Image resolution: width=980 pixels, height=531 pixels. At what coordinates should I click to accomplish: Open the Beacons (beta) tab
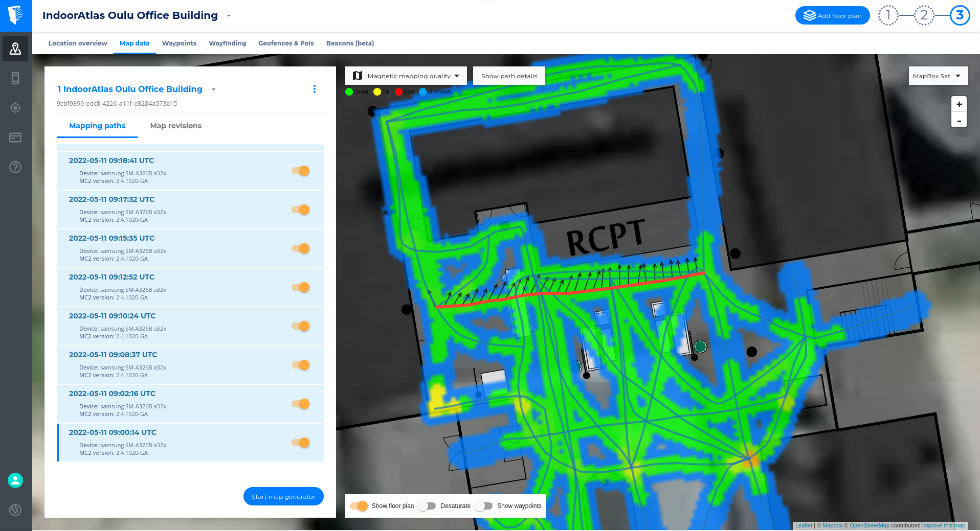click(x=350, y=43)
